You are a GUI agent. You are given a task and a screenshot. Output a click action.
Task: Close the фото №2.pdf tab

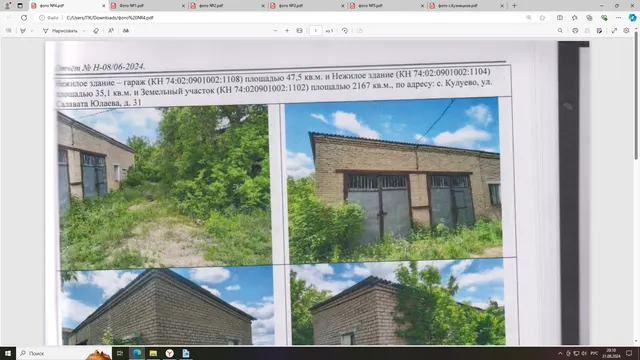(263, 6)
